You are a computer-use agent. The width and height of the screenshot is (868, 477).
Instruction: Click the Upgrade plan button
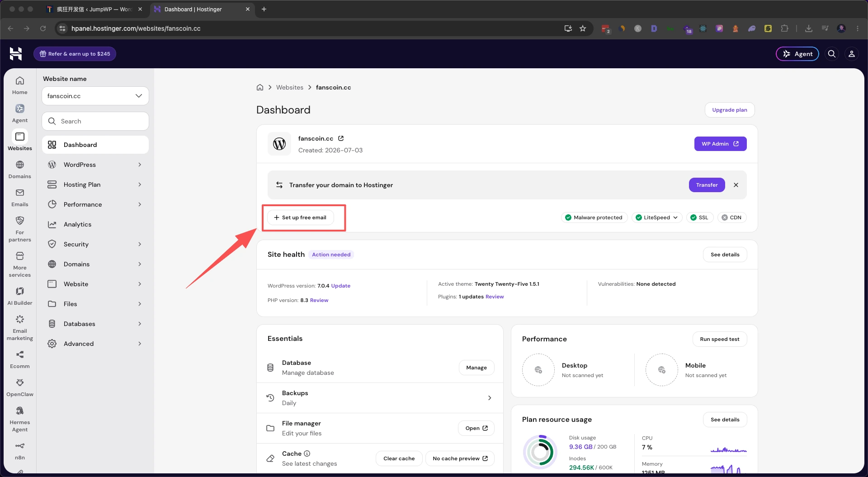pos(730,110)
